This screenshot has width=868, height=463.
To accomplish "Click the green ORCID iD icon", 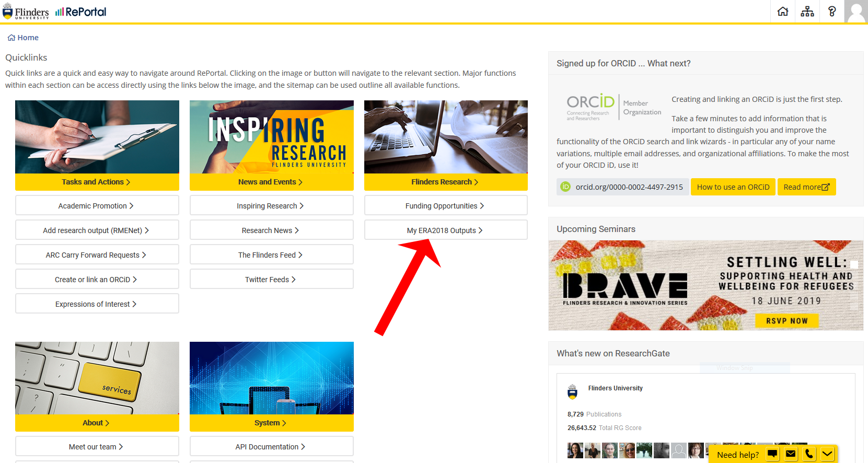I will pos(565,187).
